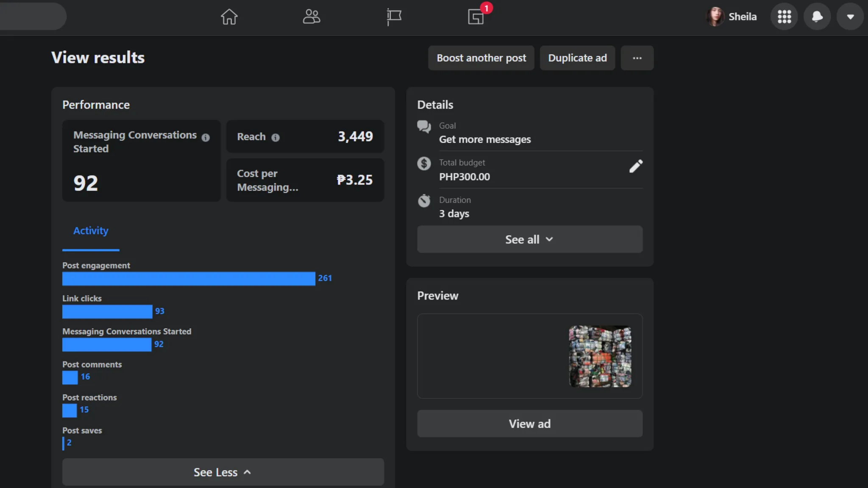Click the Post engagement bar
This screenshot has height=488, width=868.
(189, 279)
